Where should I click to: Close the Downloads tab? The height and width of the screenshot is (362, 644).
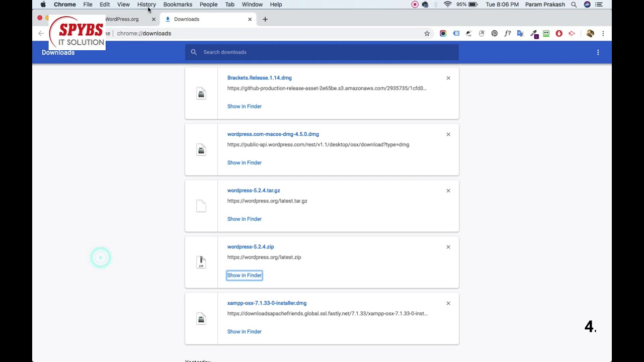[x=250, y=19]
